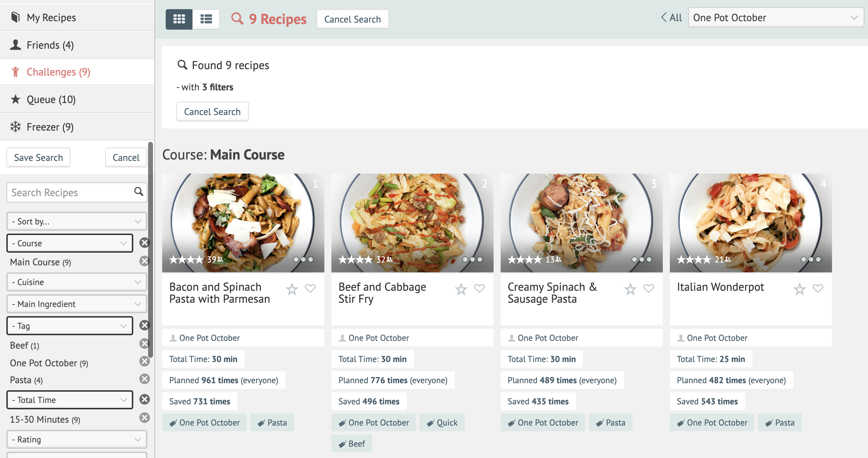Go back to All challenges
868x458 pixels.
click(x=671, y=18)
